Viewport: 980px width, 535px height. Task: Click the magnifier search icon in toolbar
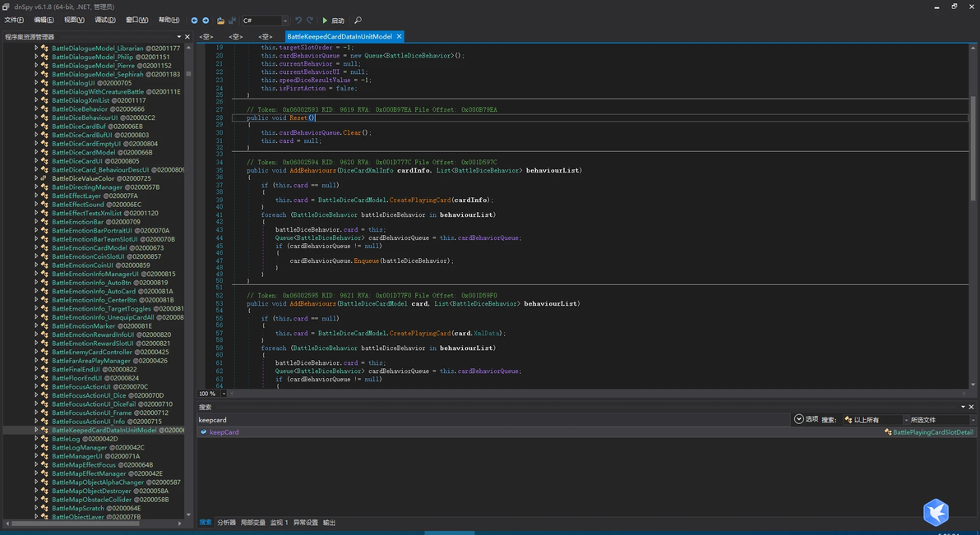coord(358,21)
